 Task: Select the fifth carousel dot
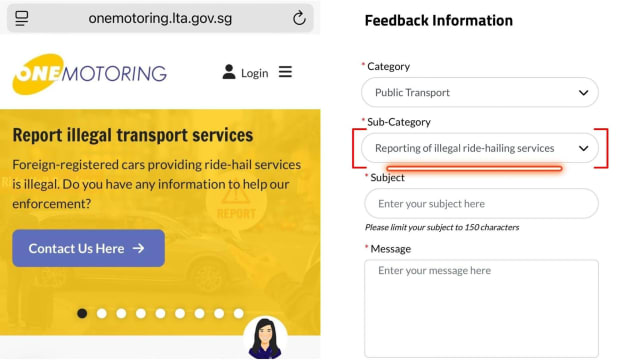pos(160,313)
